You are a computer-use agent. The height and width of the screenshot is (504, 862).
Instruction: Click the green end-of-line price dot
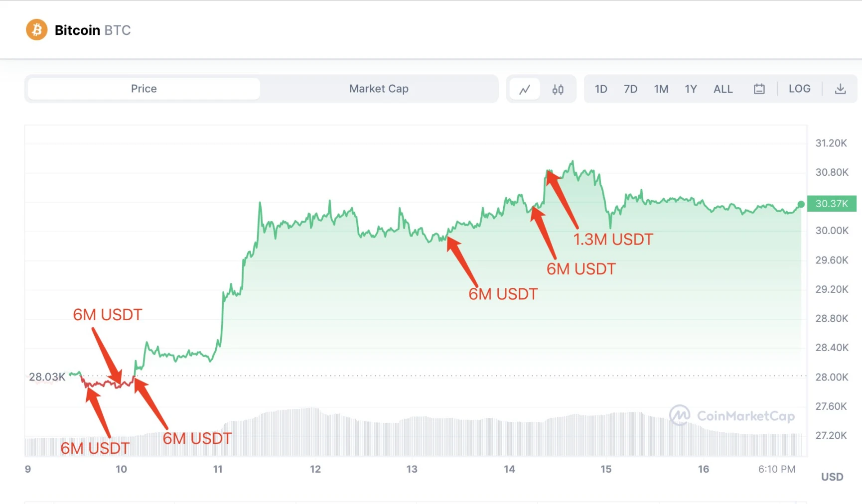pos(801,204)
